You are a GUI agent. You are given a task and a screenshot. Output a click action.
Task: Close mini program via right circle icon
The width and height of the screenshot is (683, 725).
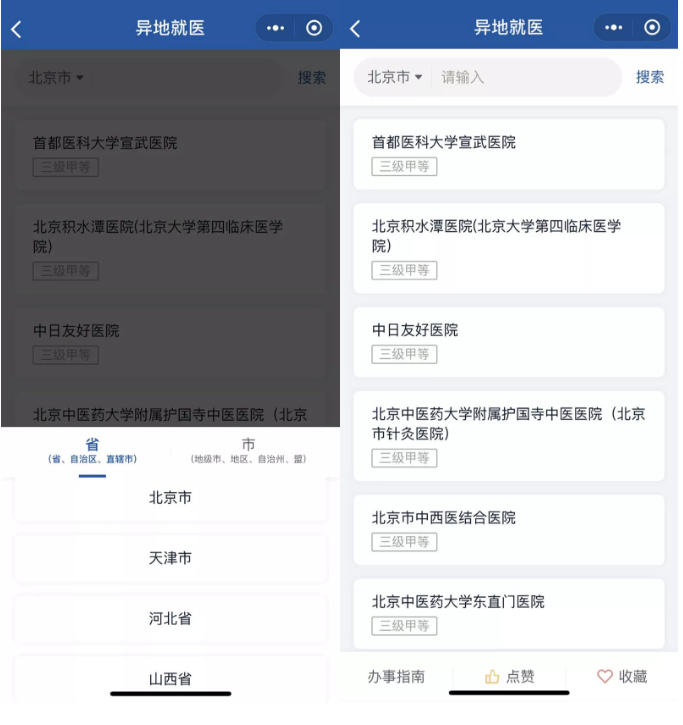click(x=652, y=28)
